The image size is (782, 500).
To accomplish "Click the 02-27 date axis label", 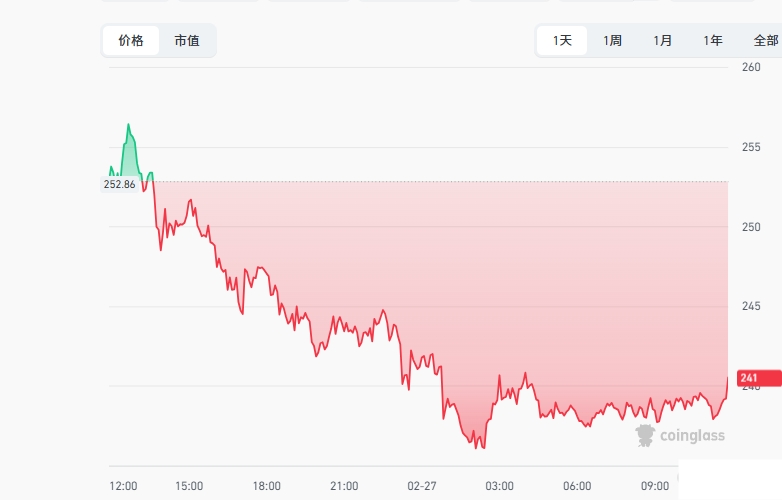I will tap(422, 486).
